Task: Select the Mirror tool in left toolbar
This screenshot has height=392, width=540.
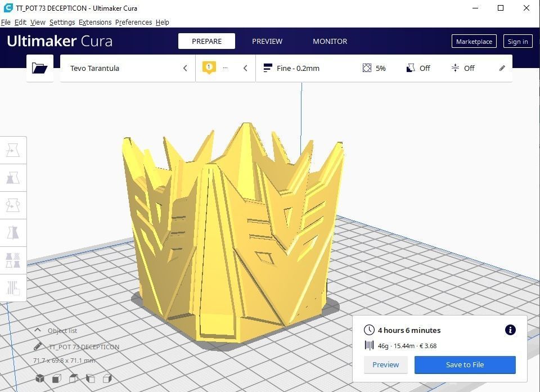Action: tap(13, 233)
